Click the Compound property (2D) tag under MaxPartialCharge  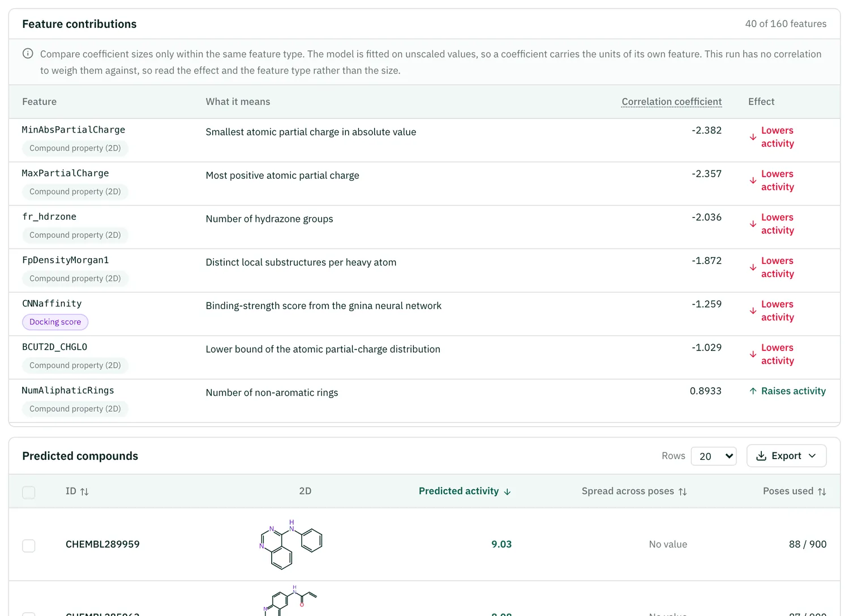[x=75, y=192]
